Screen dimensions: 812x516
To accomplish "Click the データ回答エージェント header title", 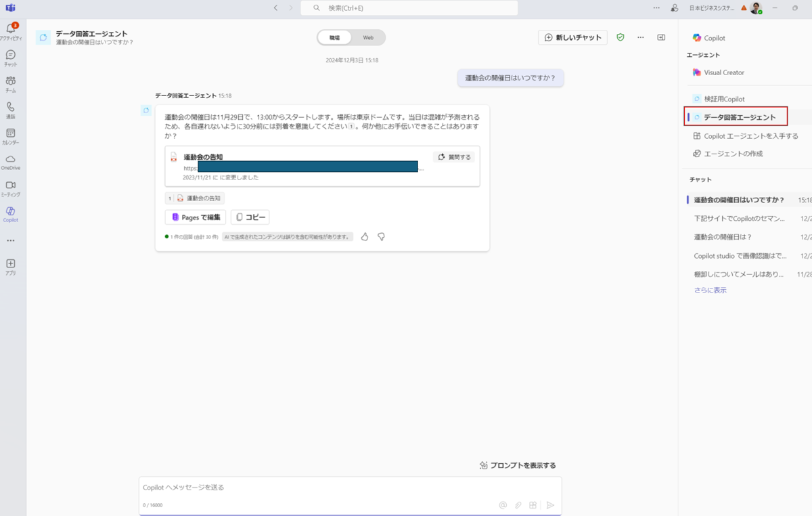I will point(91,33).
